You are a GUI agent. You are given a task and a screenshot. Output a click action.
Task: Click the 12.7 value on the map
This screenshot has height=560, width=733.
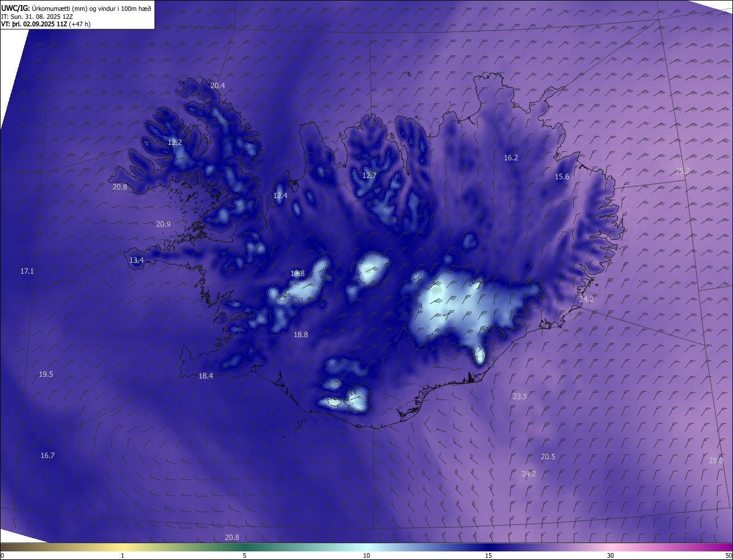tap(369, 175)
